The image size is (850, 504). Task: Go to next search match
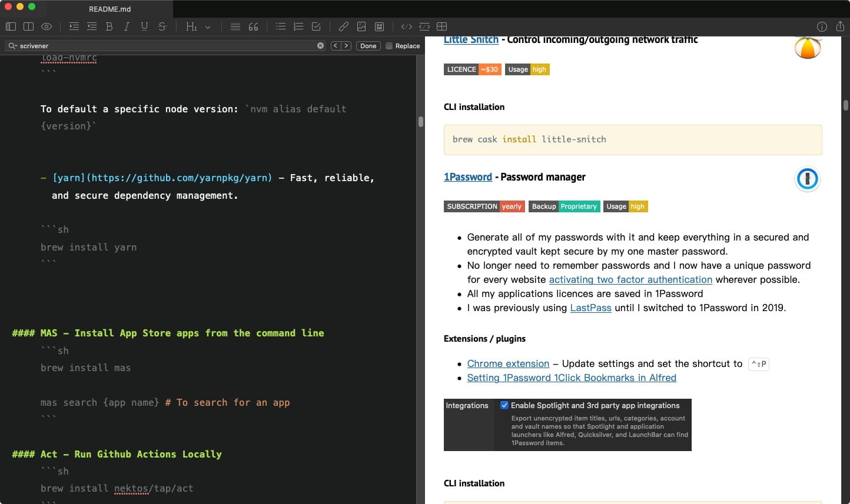346,46
